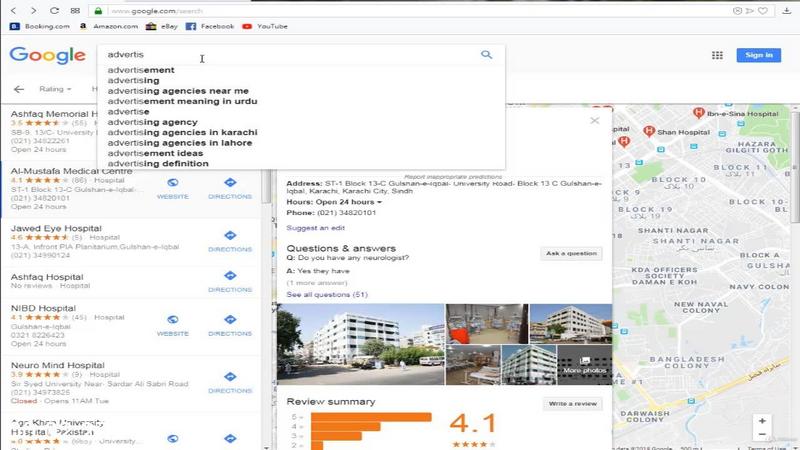Click the heart bookmark icon in address bar
This screenshot has height=450, width=800.
coord(763,11)
